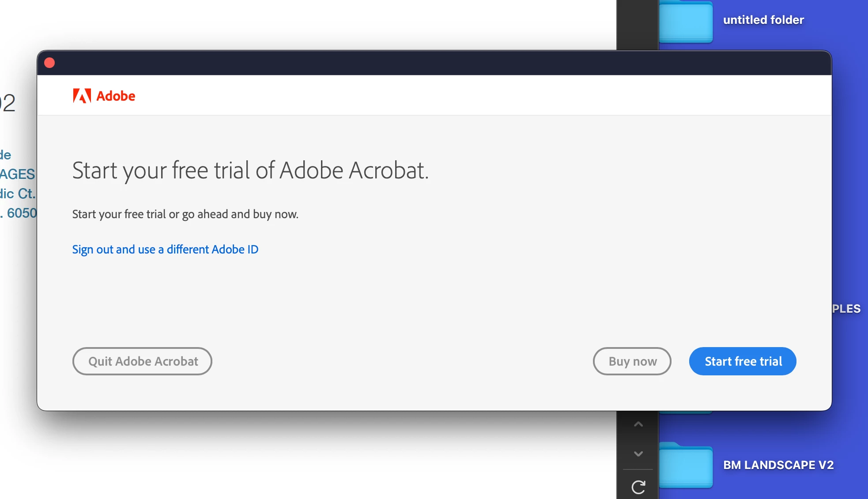Close the dialog with red button
Screen dimensions: 868x499
pyautogui.click(x=49, y=63)
